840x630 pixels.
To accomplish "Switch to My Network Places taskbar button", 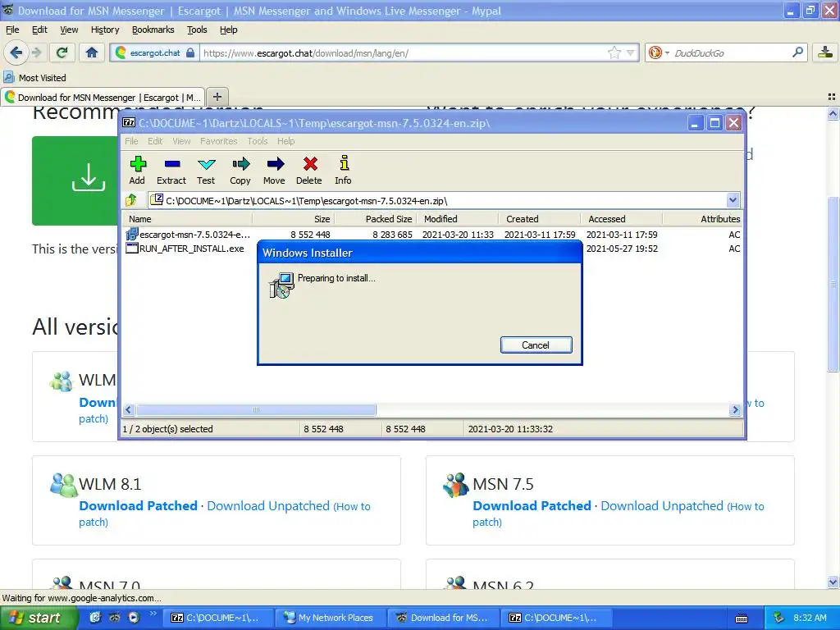I will pos(330,618).
